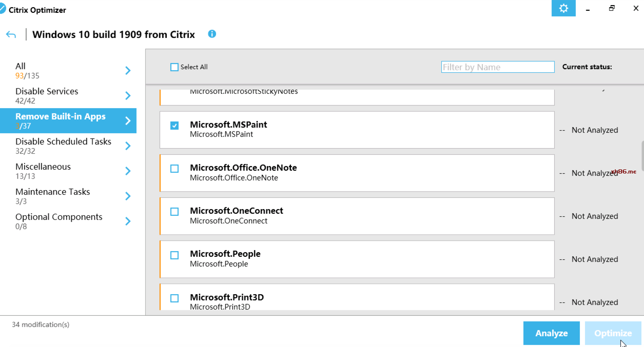
Task: Select the All category
Action: (68, 70)
